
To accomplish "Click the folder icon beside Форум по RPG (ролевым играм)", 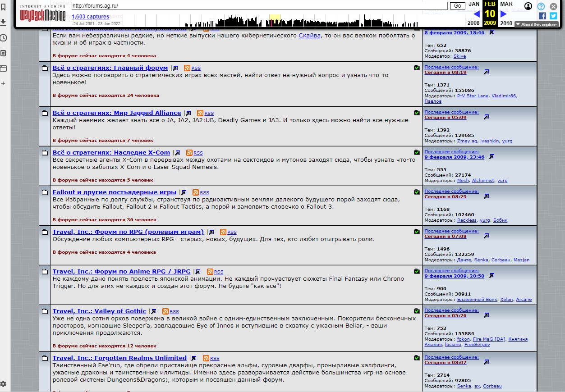I will pos(45,232).
